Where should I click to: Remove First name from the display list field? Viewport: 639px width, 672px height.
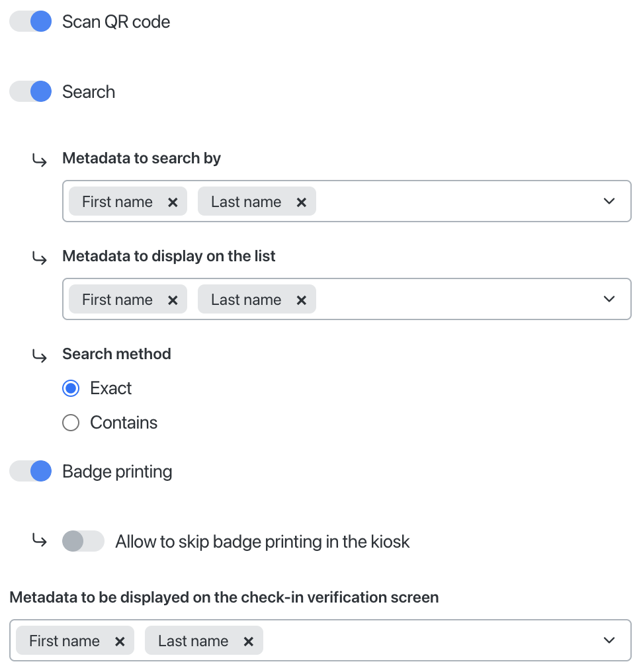(172, 299)
